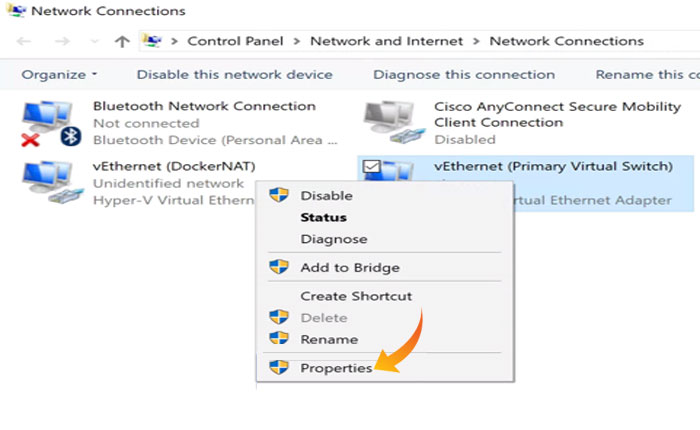
Task: Open the Organize dropdown menu
Action: (60, 74)
